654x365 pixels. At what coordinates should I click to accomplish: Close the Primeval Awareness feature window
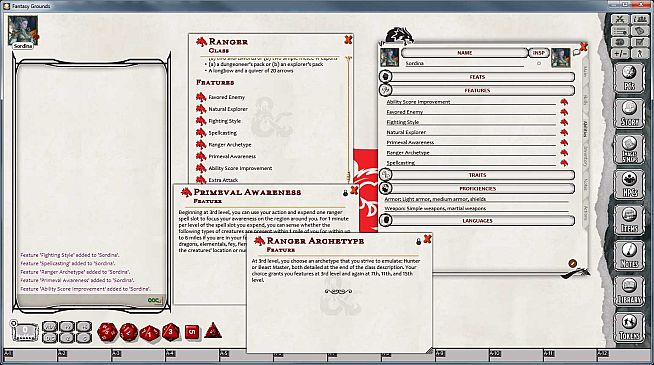click(354, 190)
